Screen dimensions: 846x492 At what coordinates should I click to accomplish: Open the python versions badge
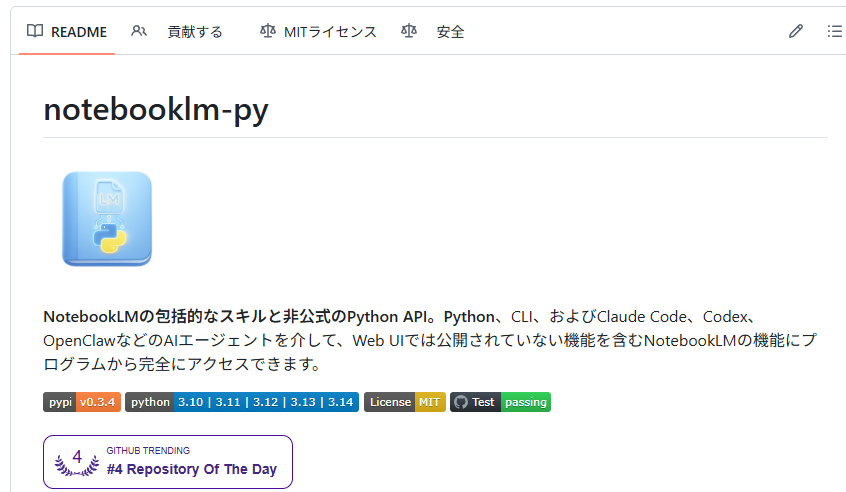(242, 402)
